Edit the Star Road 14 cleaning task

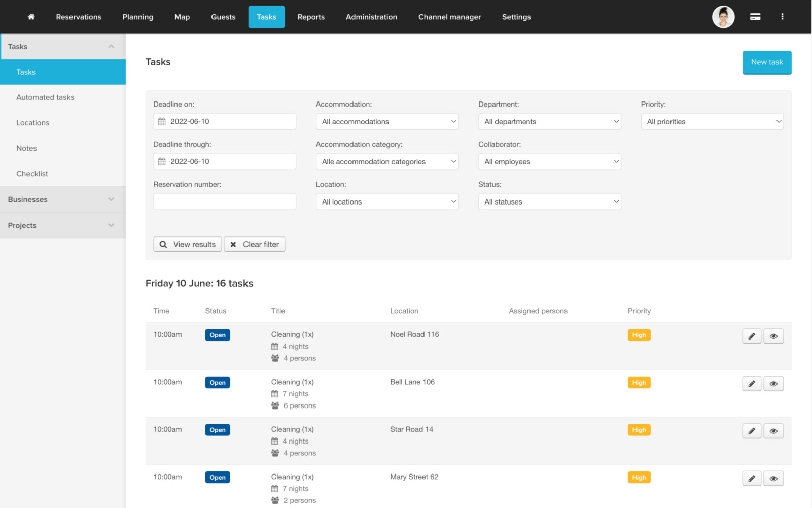(x=751, y=431)
